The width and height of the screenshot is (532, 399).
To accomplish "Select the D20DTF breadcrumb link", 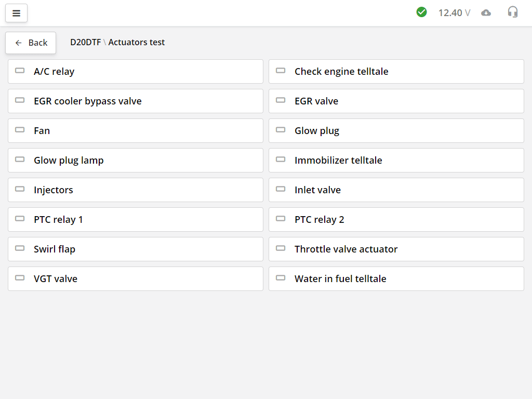I will tap(85, 42).
